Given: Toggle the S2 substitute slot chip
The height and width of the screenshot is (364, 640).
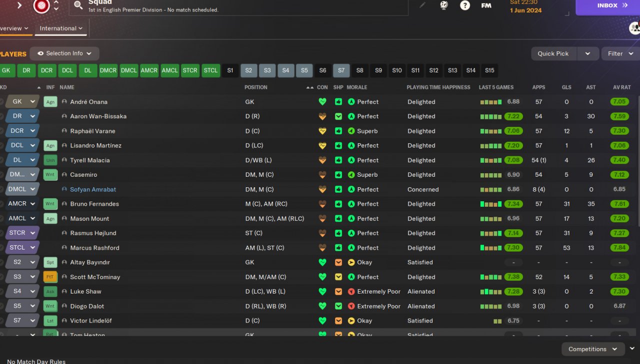Looking at the screenshot, I should pos(248,70).
